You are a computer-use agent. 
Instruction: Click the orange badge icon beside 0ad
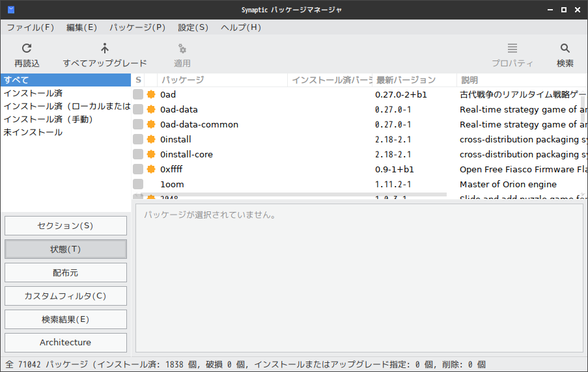[x=151, y=94]
